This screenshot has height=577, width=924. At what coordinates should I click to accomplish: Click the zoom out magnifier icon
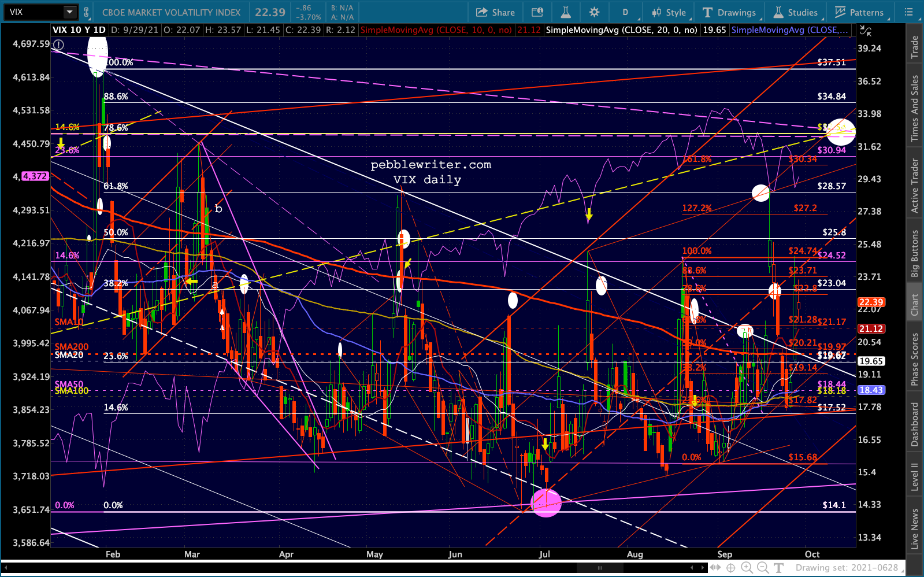(762, 567)
